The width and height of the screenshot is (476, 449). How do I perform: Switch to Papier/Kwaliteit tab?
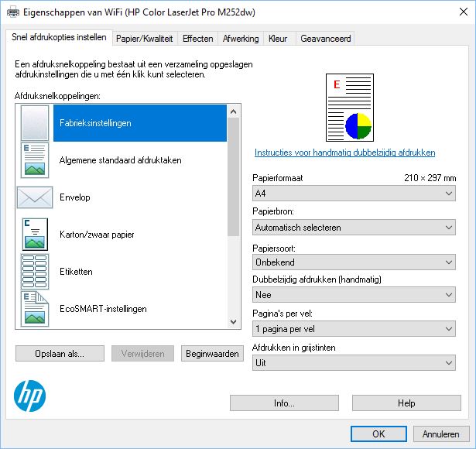(145, 39)
